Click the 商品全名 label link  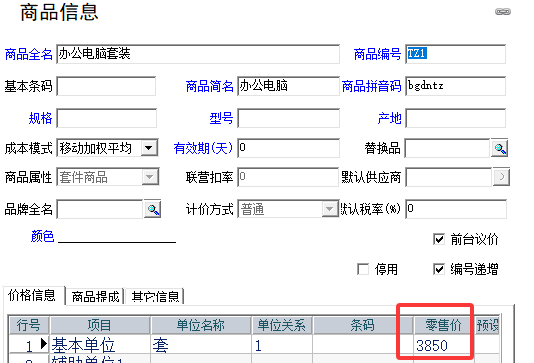(29, 54)
